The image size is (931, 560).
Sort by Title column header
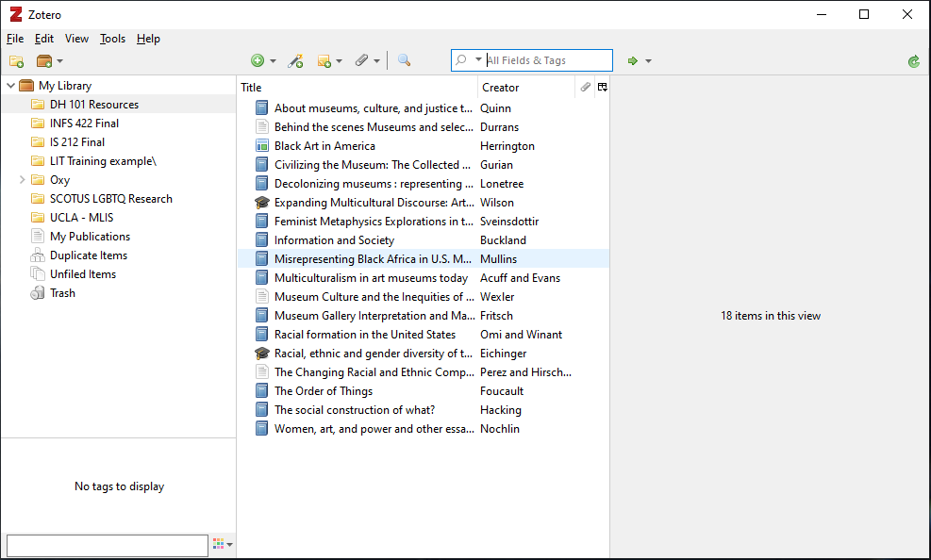(357, 87)
